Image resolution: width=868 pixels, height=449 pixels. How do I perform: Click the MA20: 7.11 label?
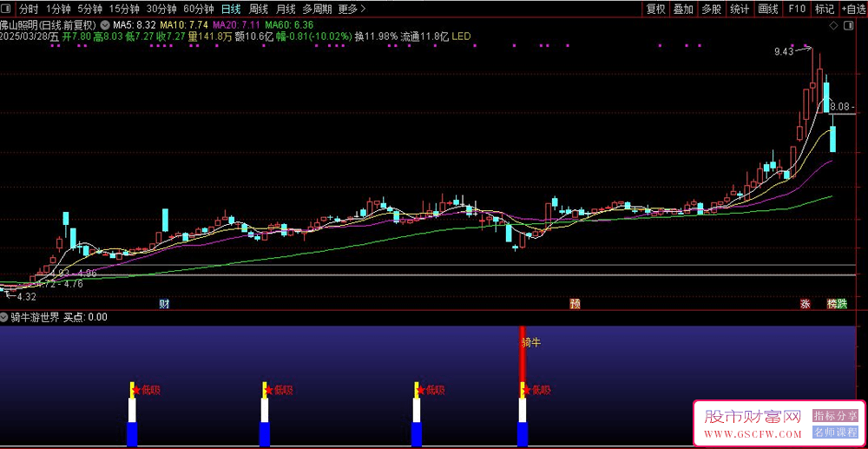[x=236, y=25]
